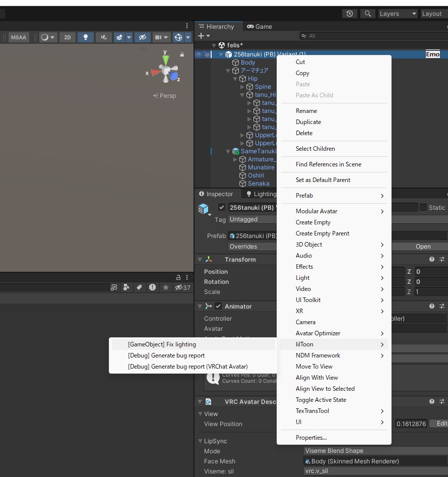Switch to the Game tab
Image resolution: width=448 pixels, height=477 pixels.
point(260,26)
